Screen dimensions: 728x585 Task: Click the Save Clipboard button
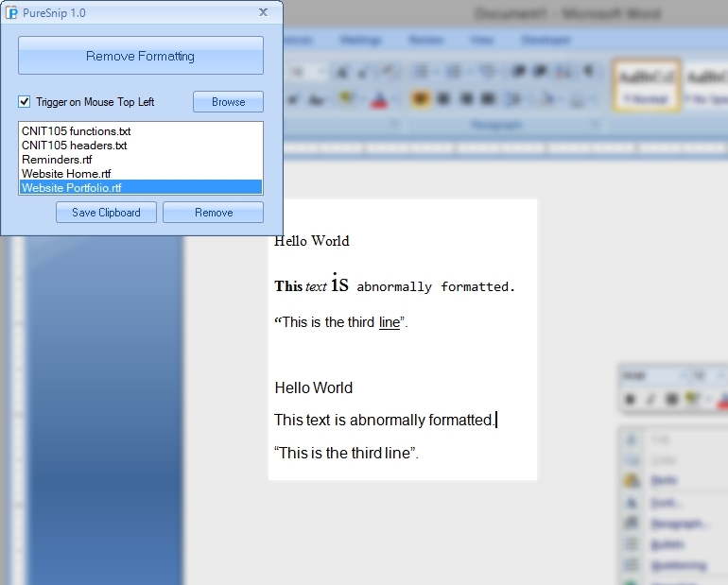click(106, 213)
